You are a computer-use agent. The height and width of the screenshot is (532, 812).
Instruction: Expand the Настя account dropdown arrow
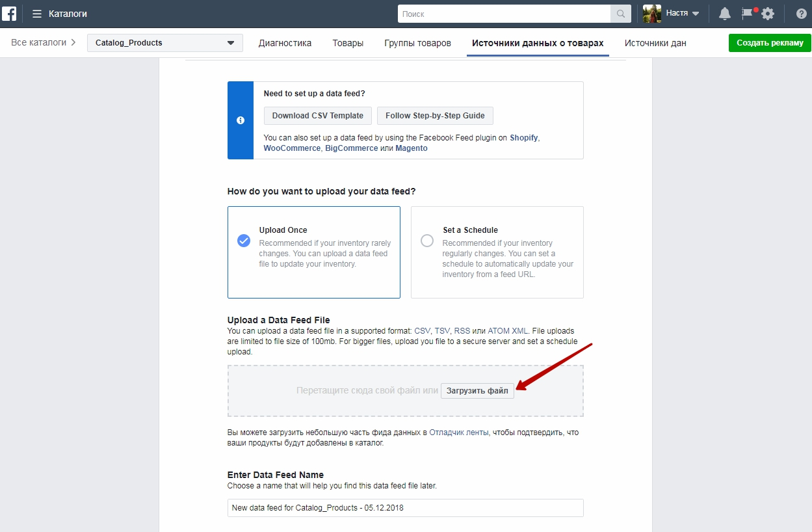(x=696, y=14)
